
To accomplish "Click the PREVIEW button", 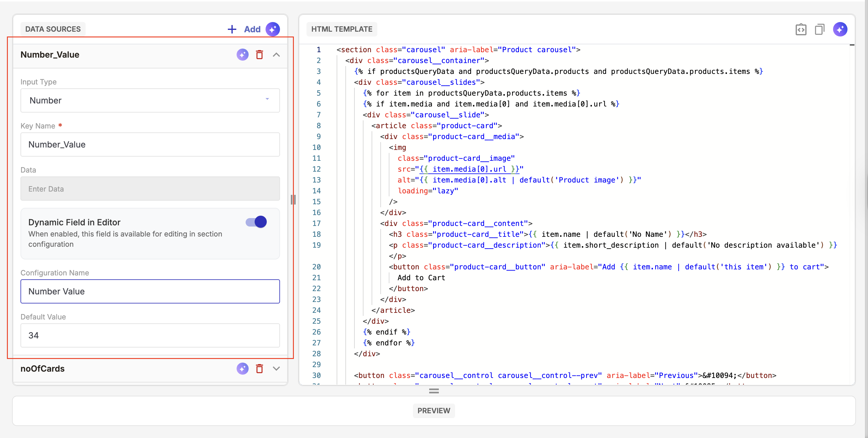I will [433, 411].
